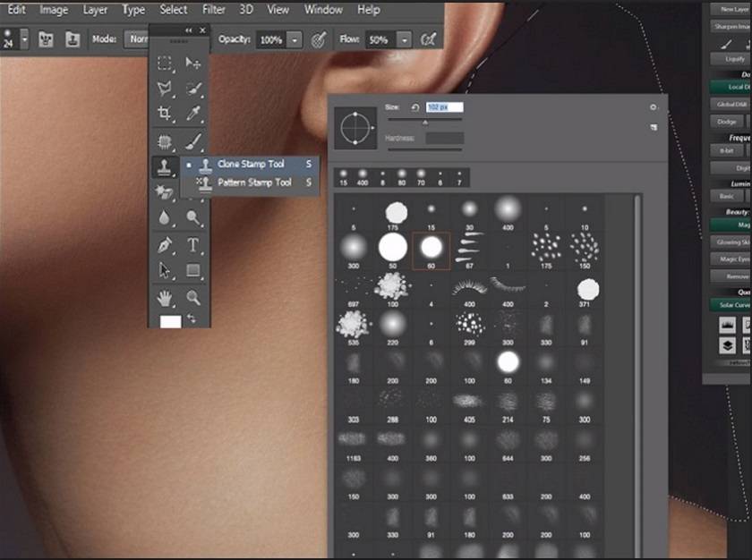Select the Horizontal Type tool
The width and height of the screenshot is (752, 560).
[192, 244]
